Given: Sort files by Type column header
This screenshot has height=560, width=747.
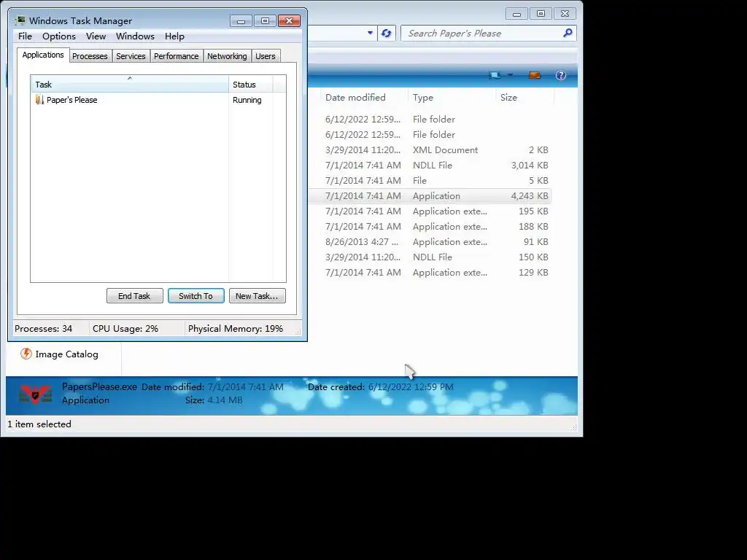Looking at the screenshot, I should (452, 98).
